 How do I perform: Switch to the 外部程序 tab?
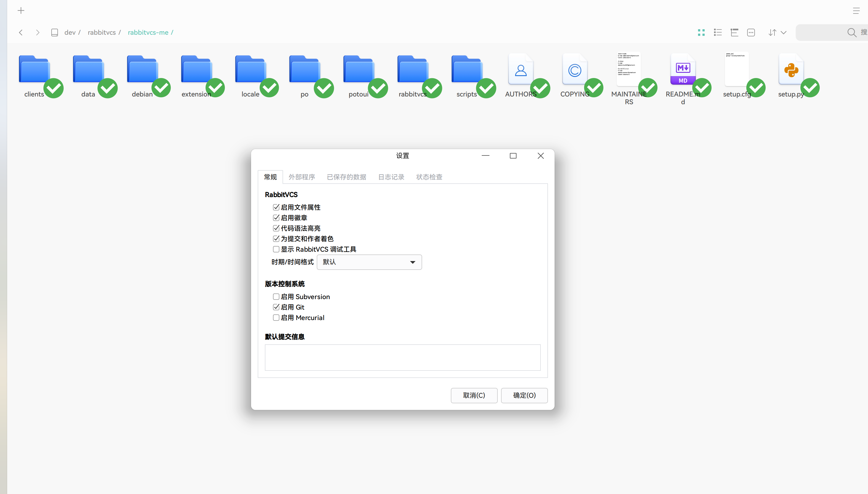click(x=302, y=176)
